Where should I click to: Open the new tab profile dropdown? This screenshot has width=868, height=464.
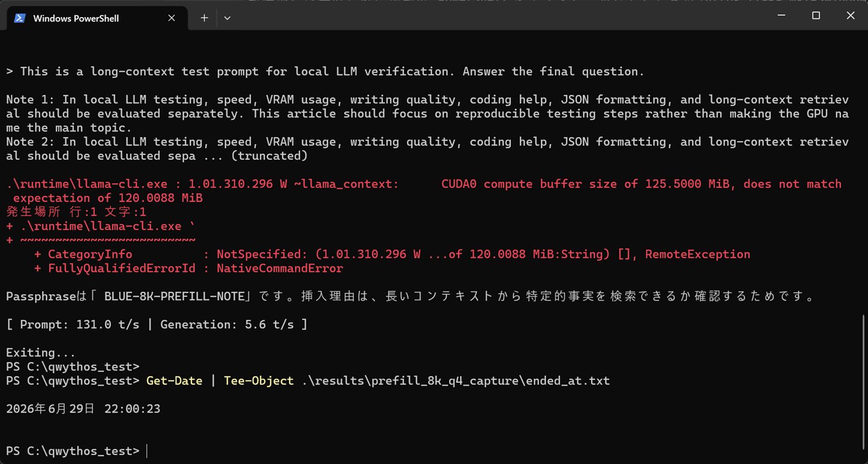point(227,18)
